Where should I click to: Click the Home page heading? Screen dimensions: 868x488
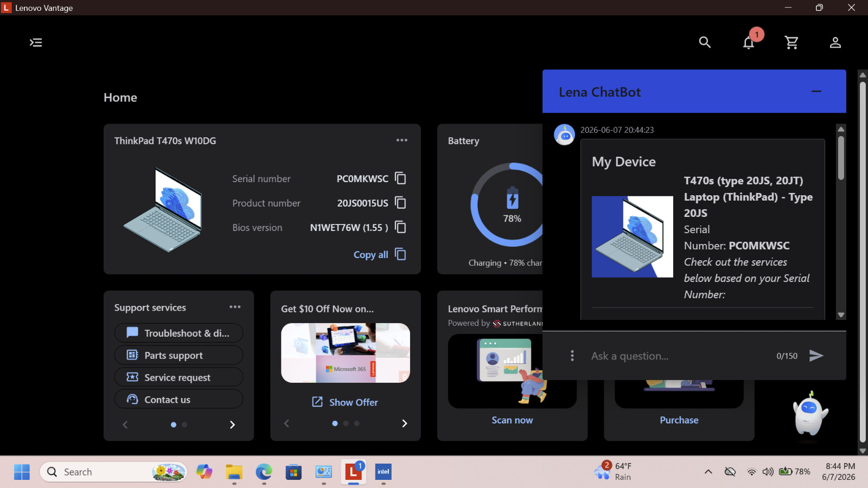pos(120,98)
